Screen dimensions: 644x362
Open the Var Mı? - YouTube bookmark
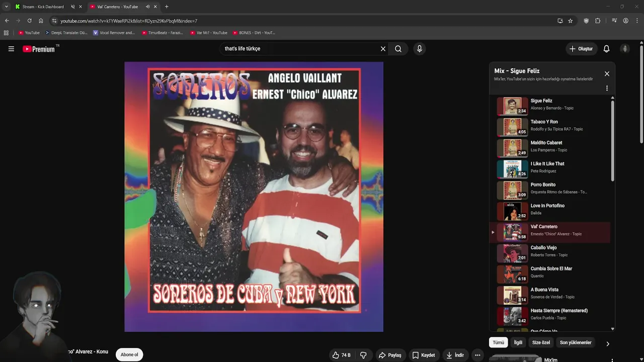pos(209,33)
